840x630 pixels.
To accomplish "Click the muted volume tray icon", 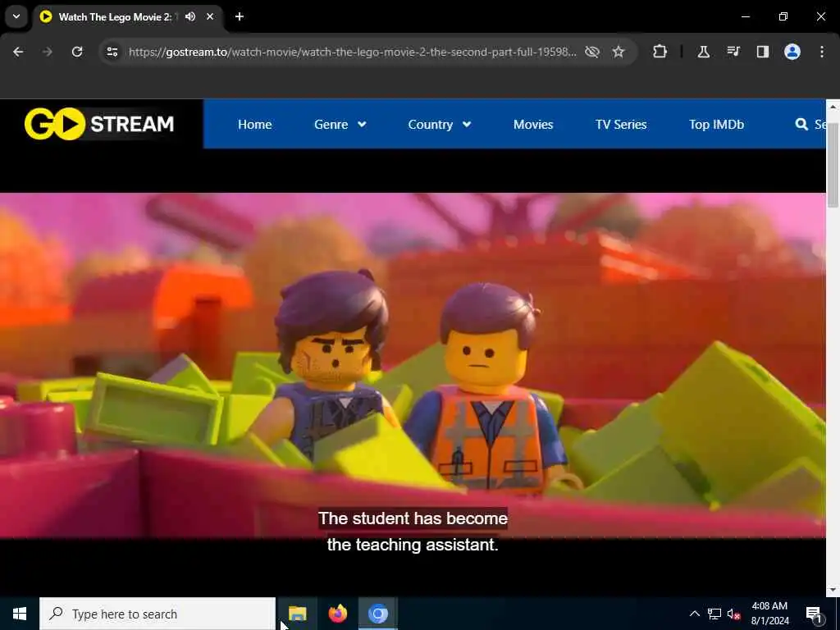I will 734,614.
